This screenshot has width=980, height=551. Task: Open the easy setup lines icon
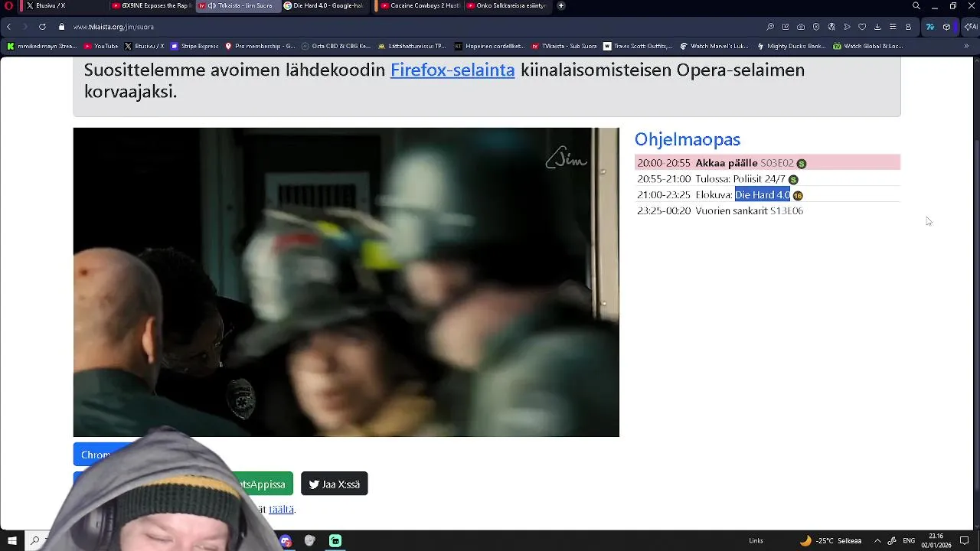click(893, 27)
